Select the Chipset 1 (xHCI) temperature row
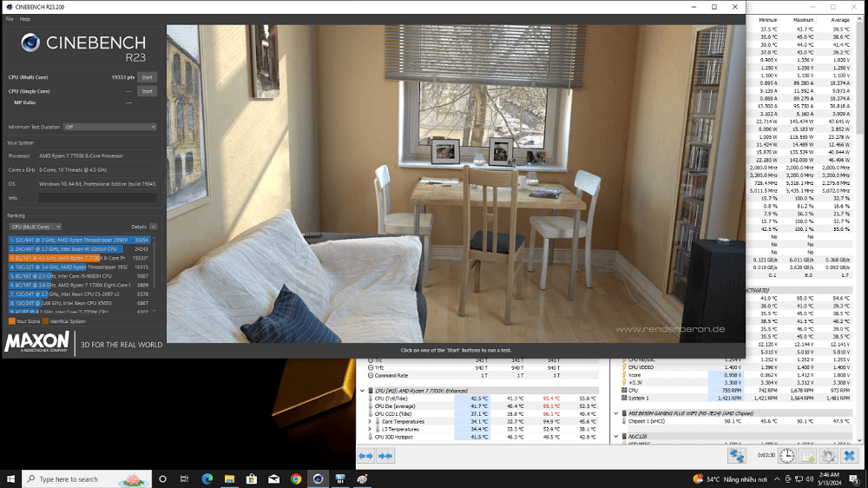The height and width of the screenshot is (488, 868). [736, 421]
